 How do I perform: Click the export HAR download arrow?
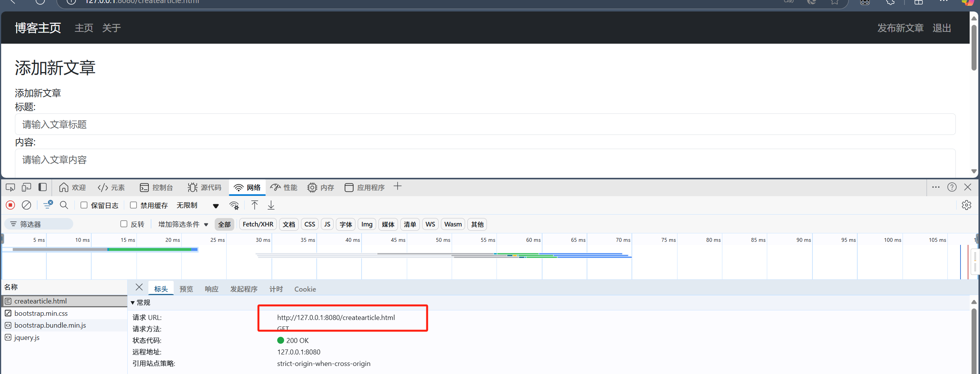pyautogui.click(x=271, y=205)
